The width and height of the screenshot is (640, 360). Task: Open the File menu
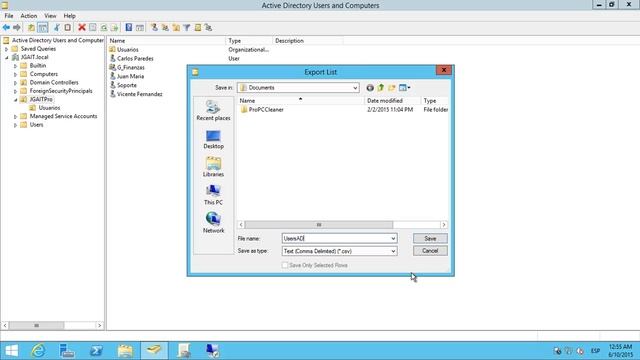tap(9, 16)
